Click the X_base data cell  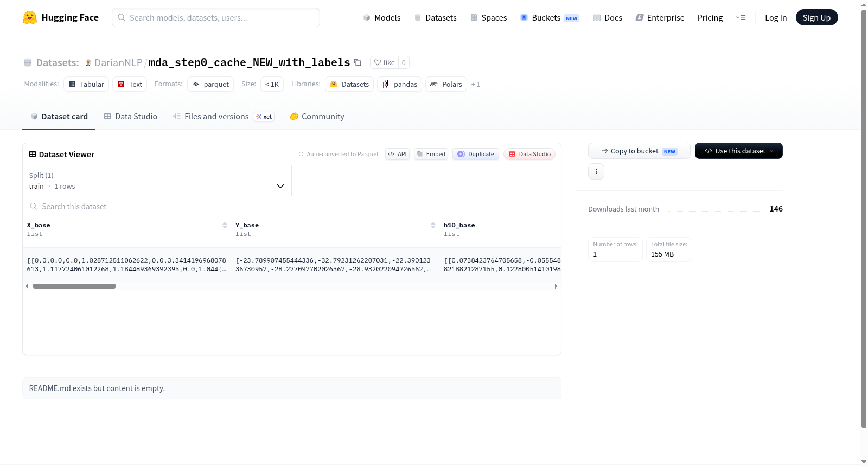tap(126, 265)
